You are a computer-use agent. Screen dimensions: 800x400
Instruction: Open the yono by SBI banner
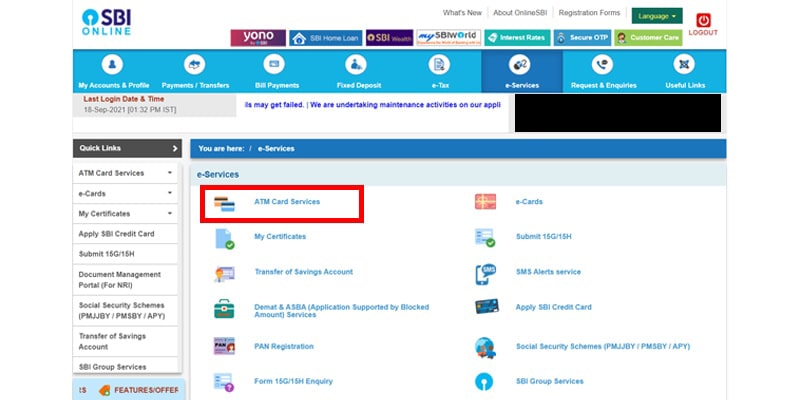[x=258, y=38]
